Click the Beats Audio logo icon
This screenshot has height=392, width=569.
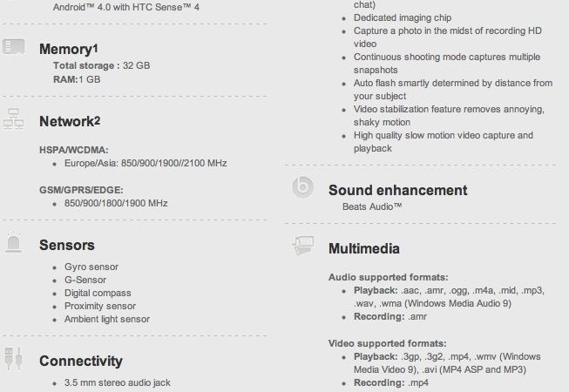(302, 188)
